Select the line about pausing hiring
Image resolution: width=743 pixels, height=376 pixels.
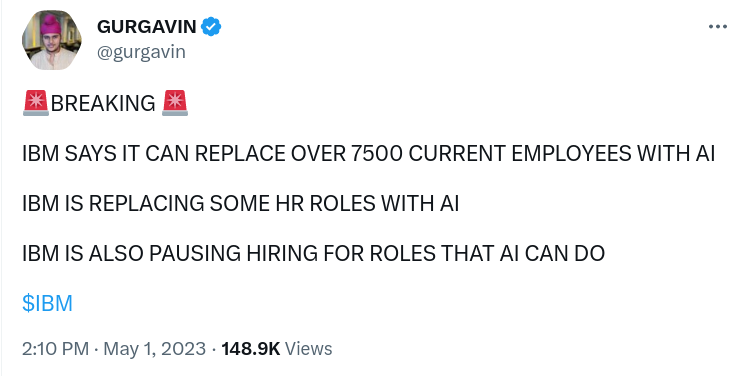click(313, 254)
